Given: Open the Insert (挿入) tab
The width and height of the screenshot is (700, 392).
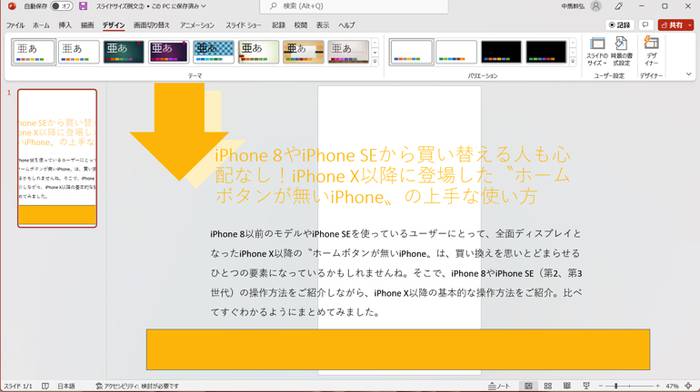Looking at the screenshot, I should (65, 25).
